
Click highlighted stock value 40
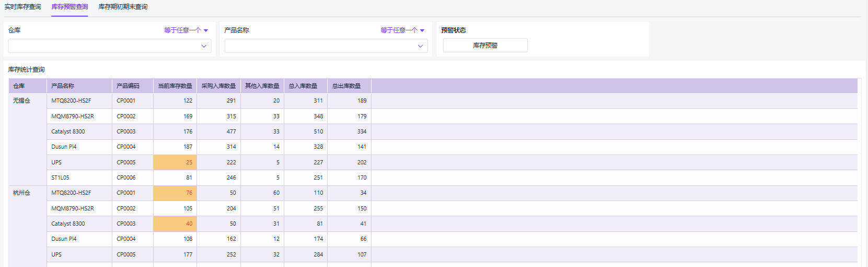coord(175,224)
